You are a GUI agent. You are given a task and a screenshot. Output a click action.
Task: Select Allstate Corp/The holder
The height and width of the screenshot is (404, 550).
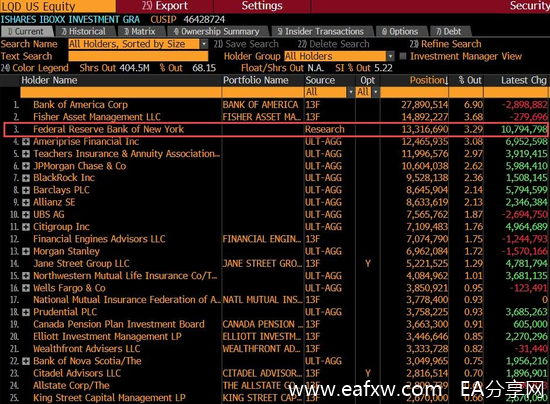[x=71, y=386]
